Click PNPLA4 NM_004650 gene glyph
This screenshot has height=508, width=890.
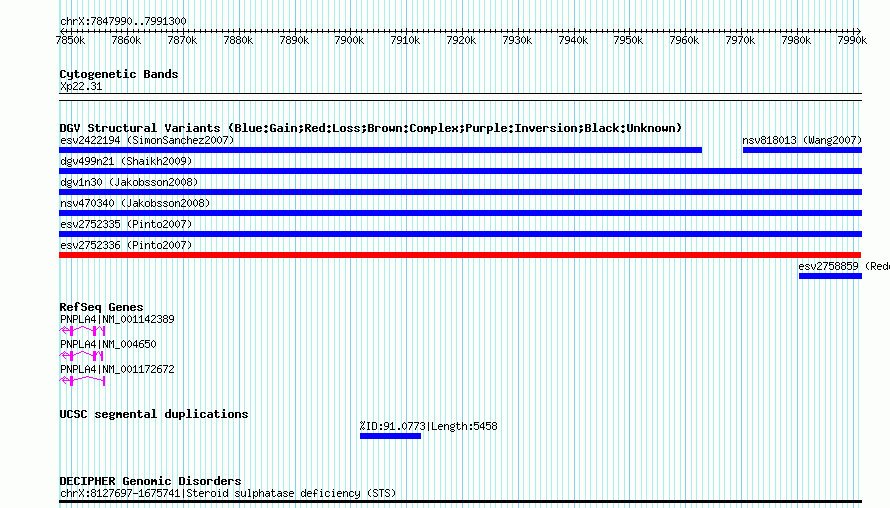point(82,356)
